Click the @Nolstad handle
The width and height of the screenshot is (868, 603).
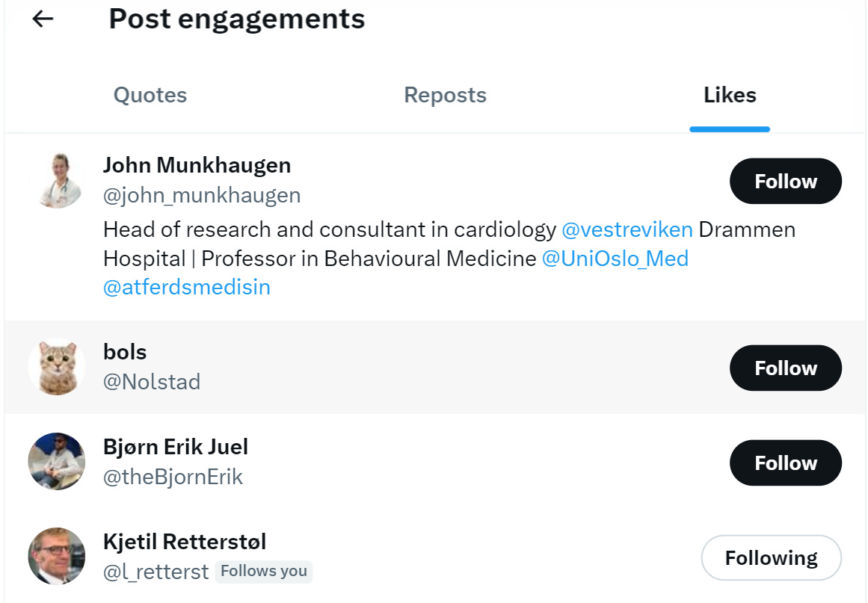(152, 383)
